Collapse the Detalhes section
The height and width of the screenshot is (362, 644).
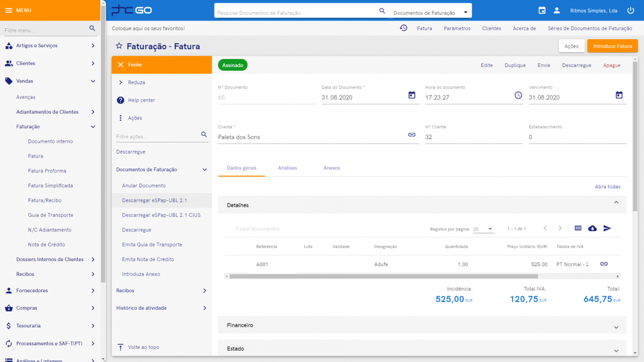(616, 203)
